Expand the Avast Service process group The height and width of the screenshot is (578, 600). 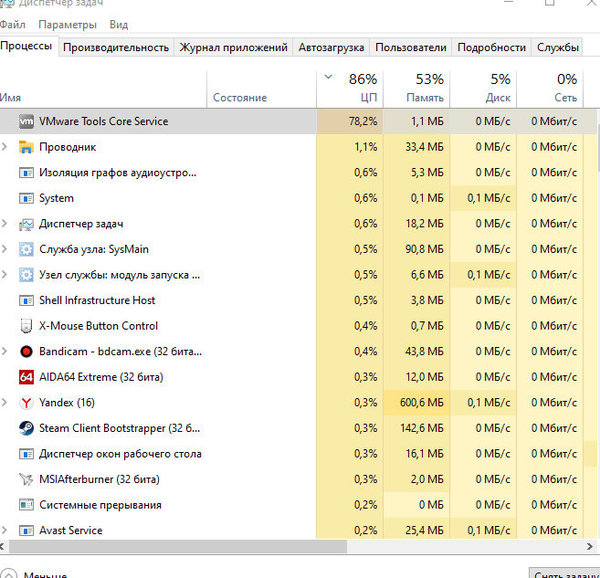tap(4, 530)
